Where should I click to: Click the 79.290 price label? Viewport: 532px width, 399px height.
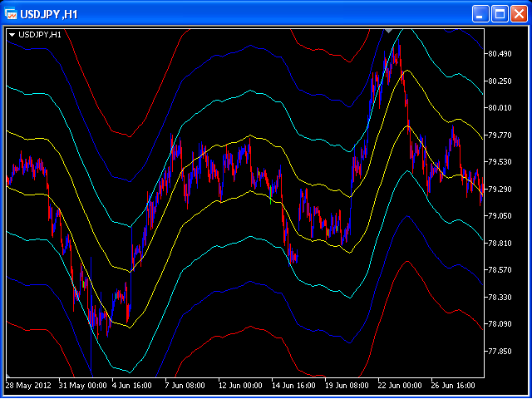500,189
